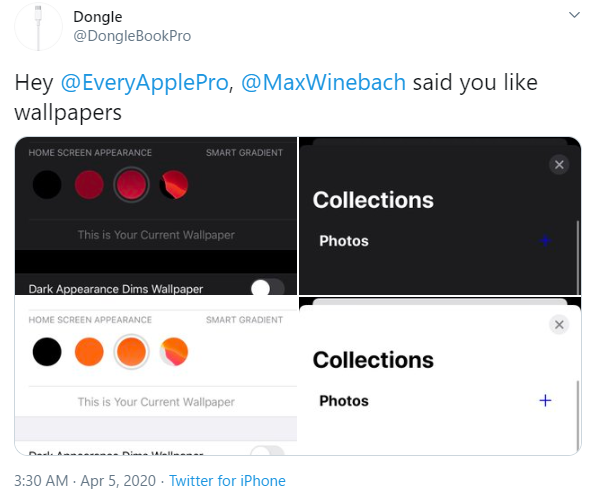Viewport: 596px width, 504px height.
Task: Select the dark red swatch
Action: coord(89,185)
